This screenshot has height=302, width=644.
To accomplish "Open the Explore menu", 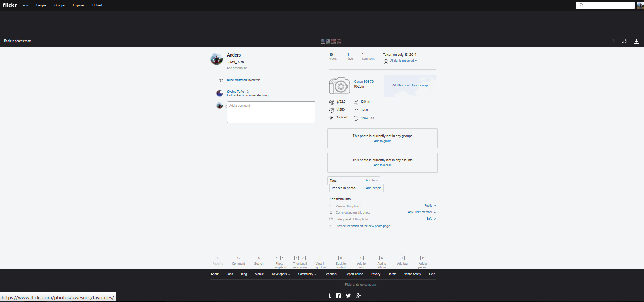I will coord(78,5).
